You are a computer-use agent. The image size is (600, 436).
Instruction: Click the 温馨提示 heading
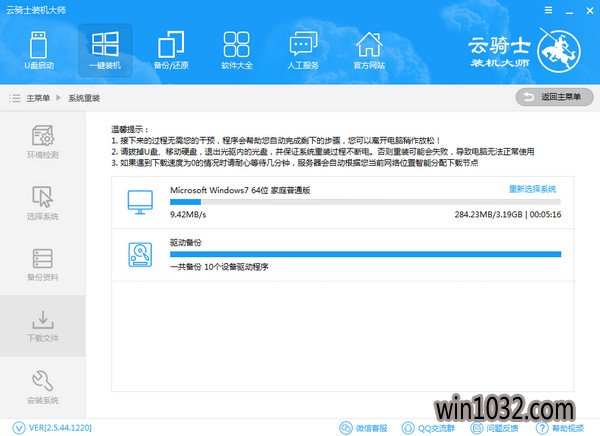pyautogui.click(x=129, y=129)
